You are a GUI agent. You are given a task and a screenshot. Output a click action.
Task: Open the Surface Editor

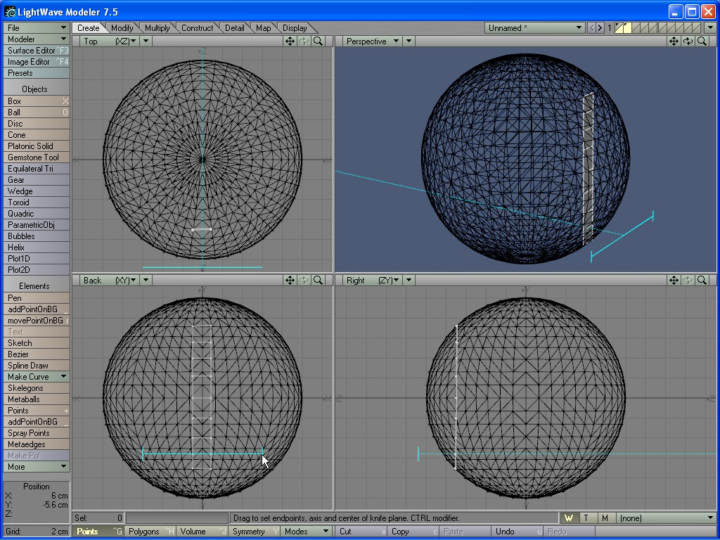coord(36,51)
